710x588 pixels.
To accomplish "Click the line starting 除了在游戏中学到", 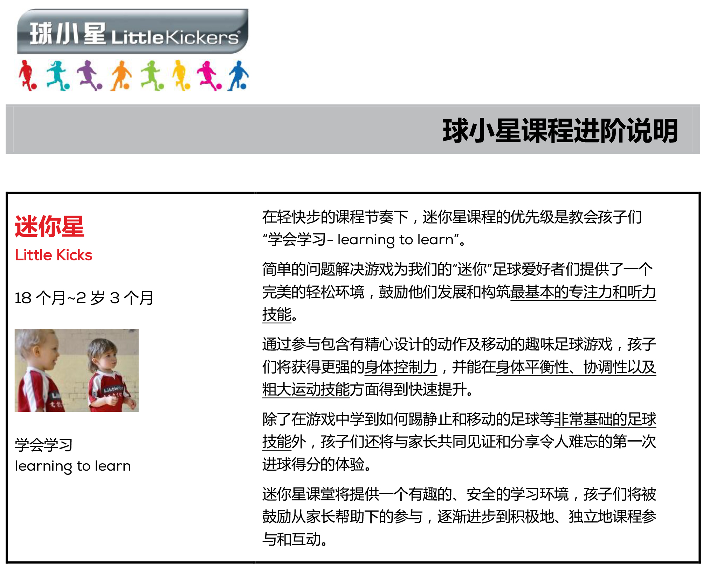I will (459, 419).
